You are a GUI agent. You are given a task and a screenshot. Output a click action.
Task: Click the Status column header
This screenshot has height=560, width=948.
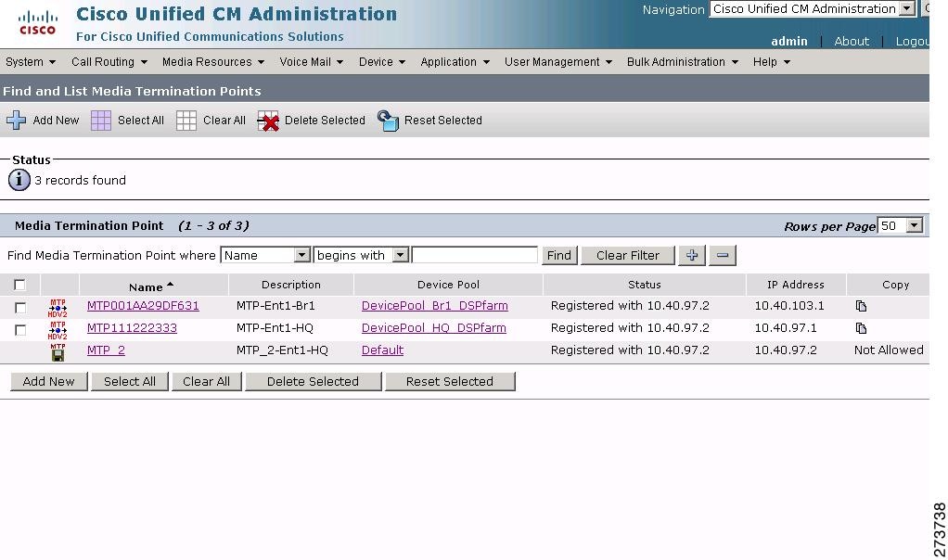coord(644,285)
